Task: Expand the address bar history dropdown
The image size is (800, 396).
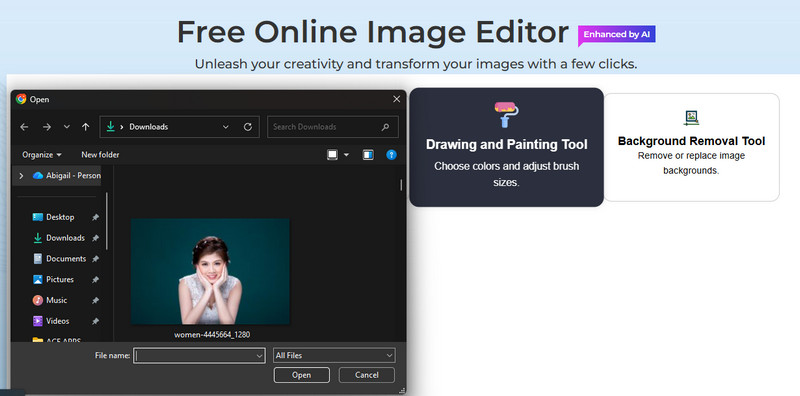Action: pos(226,127)
